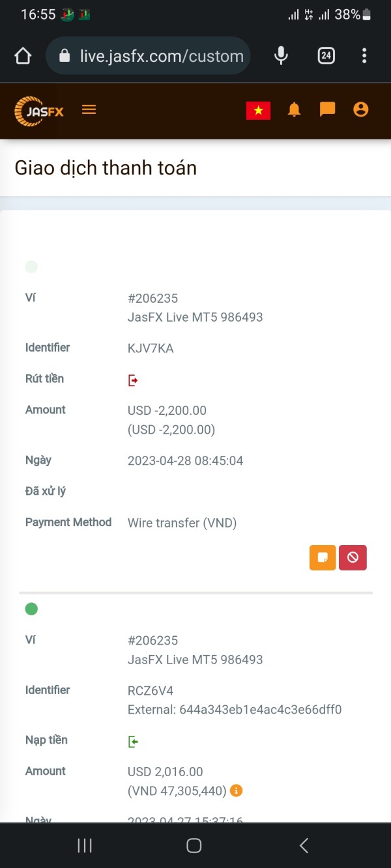Tap wallet #206235 in the first transaction
The width and height of the screenshot is (391, 868).
point(152,298)
